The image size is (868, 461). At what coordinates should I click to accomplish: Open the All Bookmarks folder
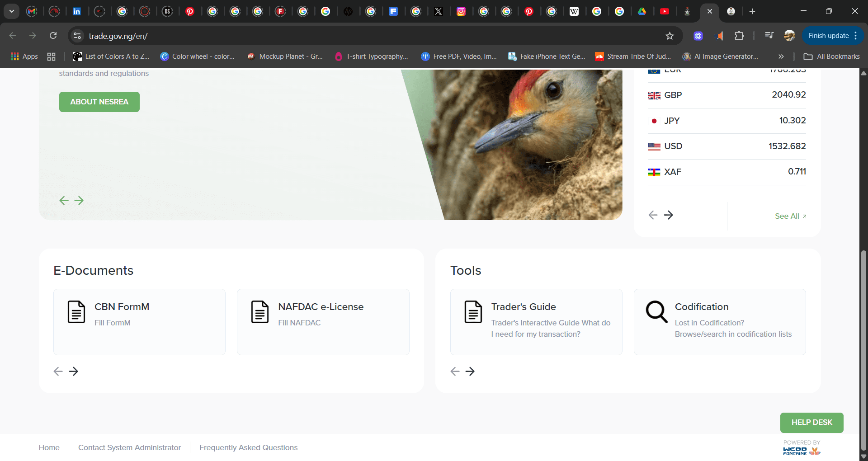[x=832, y=56]
